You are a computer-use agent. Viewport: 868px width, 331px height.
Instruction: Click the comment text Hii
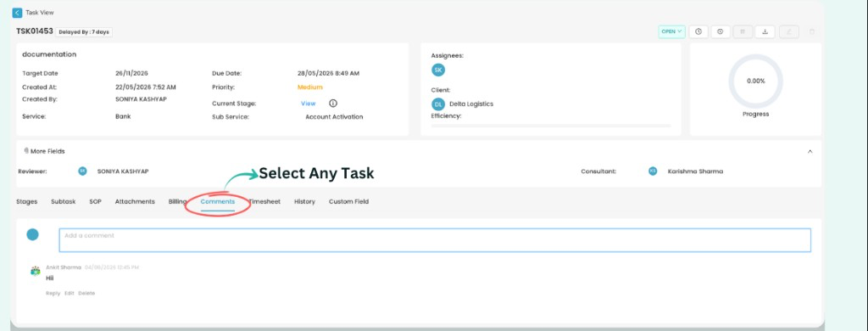pos(50,278)
